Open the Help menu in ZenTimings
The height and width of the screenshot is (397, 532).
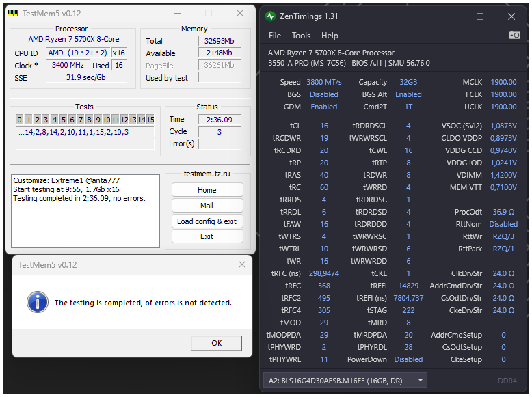point(330,36)
